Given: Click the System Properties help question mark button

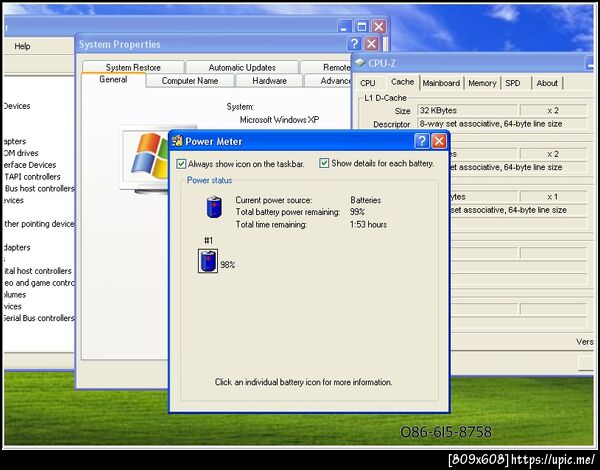Looking at the screenshot, I should [x=354, y=44].
